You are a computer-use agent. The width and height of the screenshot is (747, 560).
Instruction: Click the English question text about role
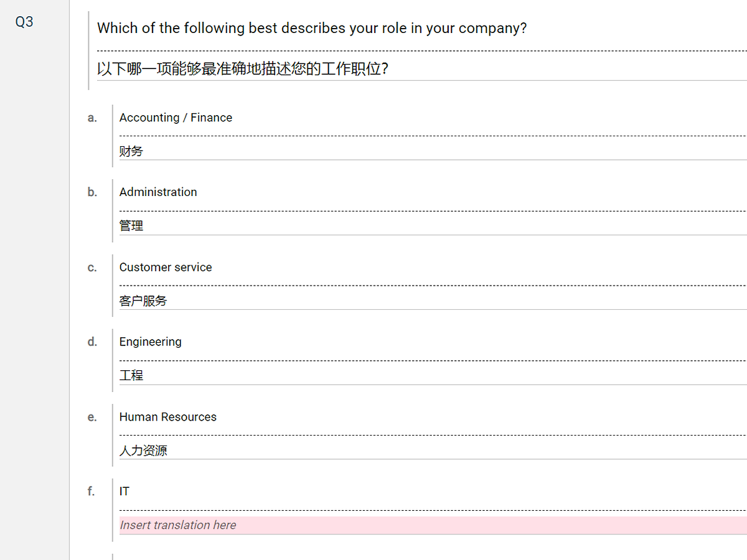pyautogui.click(x=312, y=28)
